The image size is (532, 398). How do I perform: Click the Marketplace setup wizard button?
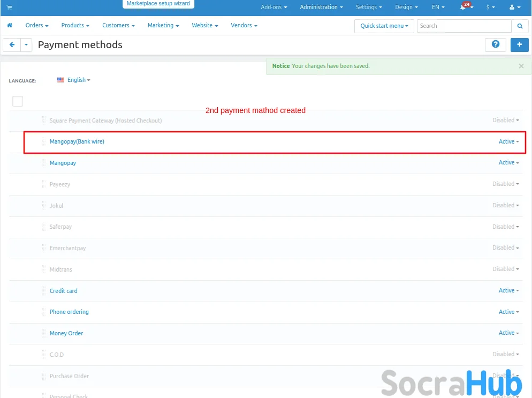[x=158, y=4]
